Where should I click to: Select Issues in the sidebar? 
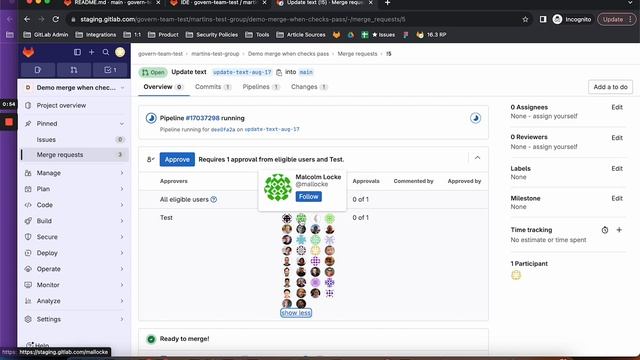pos(74,140)
